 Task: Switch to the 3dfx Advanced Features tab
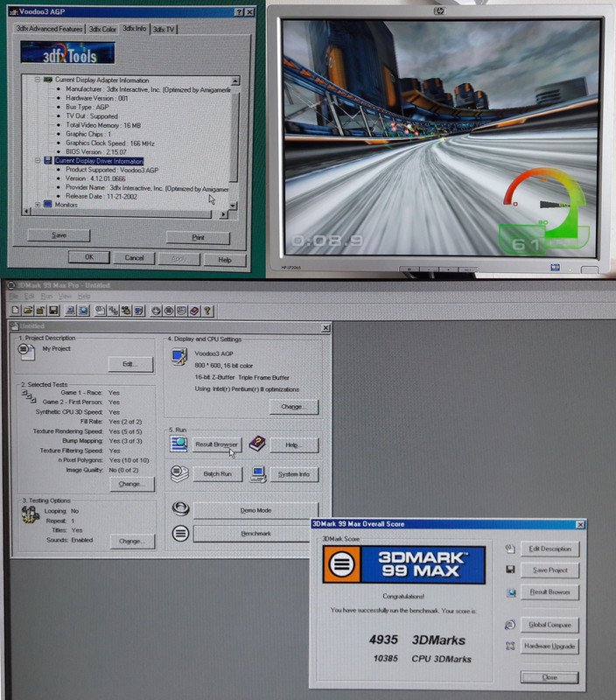[49, 29]
